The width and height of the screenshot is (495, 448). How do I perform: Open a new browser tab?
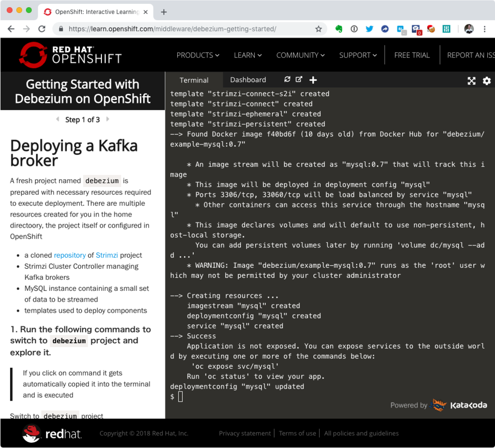(x=163, y=12)
